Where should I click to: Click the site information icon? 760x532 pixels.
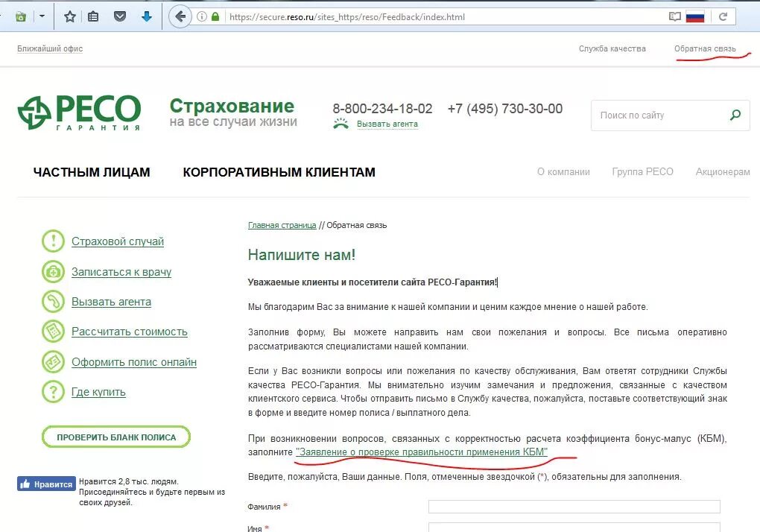[x=202, y=17]
